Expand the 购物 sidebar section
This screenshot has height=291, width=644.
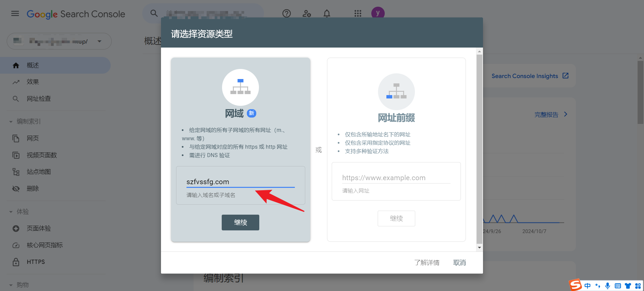11,285
